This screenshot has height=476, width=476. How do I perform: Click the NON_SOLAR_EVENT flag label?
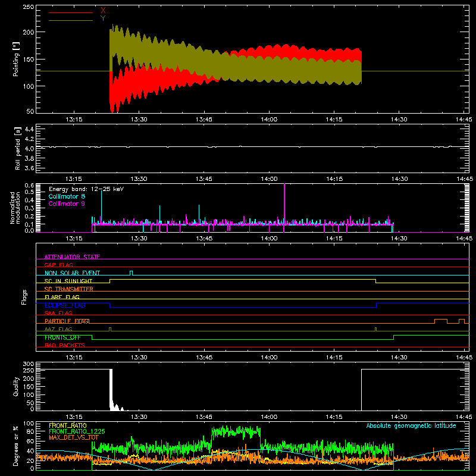pyautogui.click(x=72, y=273)
